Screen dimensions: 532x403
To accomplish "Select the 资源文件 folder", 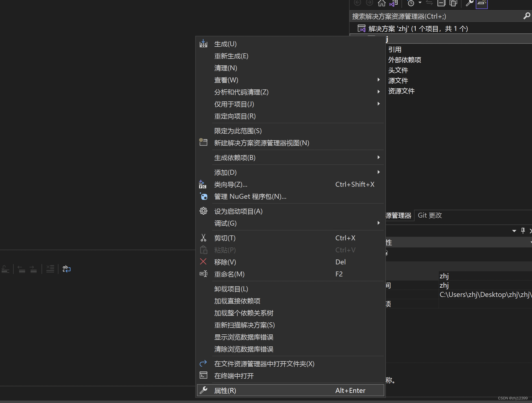I will pos(401,91).
